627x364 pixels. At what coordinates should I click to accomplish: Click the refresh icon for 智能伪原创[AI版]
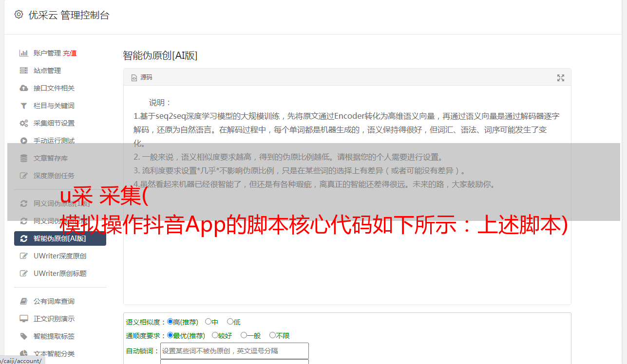point(23,238)
